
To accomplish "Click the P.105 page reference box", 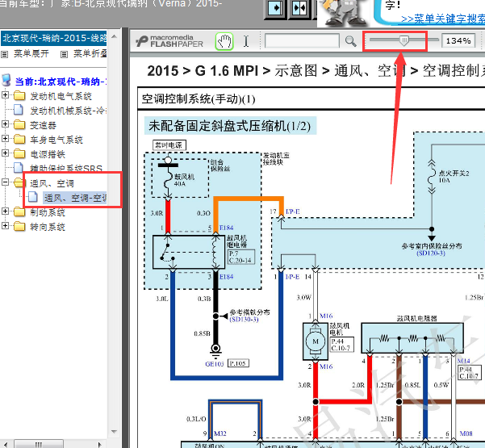I will [x=238, y=363].
